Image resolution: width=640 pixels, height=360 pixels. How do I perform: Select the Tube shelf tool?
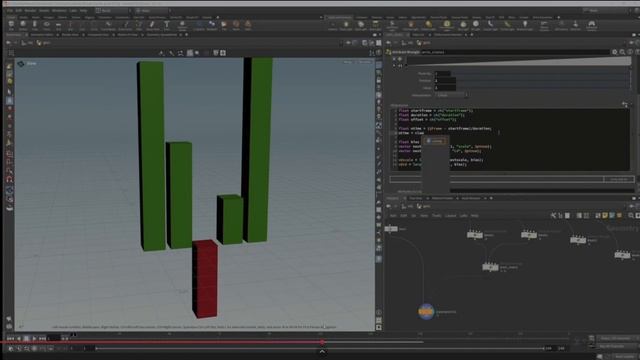coord(35,25)
